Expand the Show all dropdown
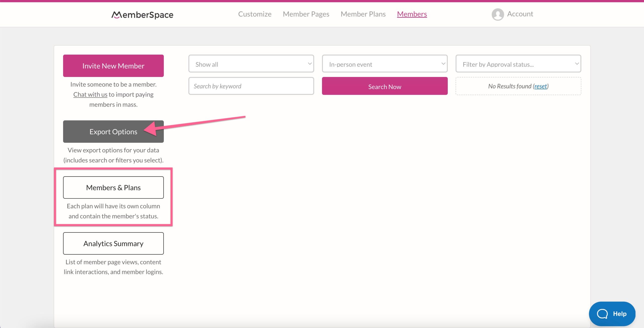 point(251,64)
